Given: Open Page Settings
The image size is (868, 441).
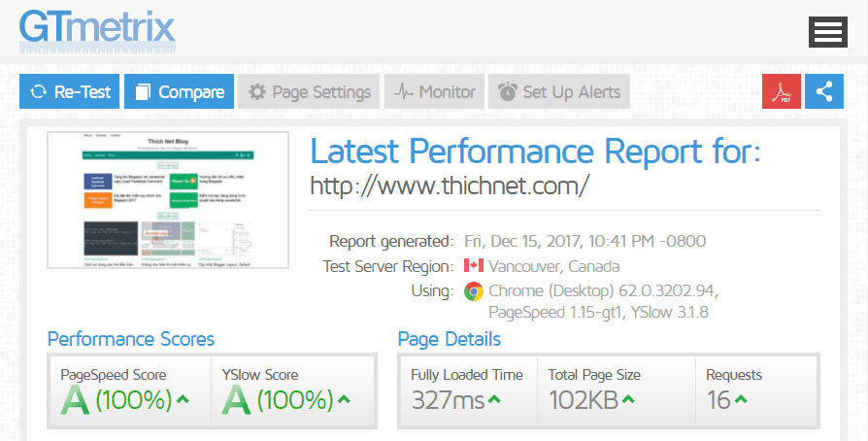Looking at the screenshot, I should coord(309,91).
